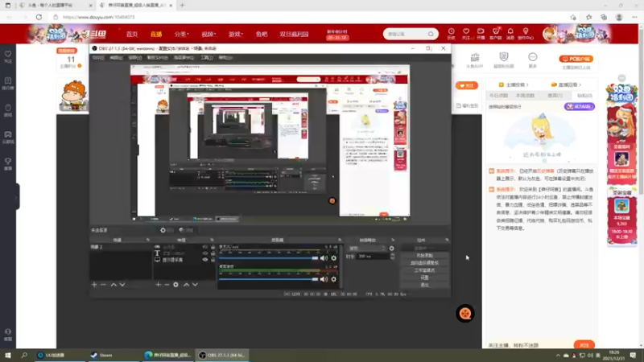Toggle studio mode in OBS controls
The width and height of the screenshot is (644, 362).
tap(424, 270)
